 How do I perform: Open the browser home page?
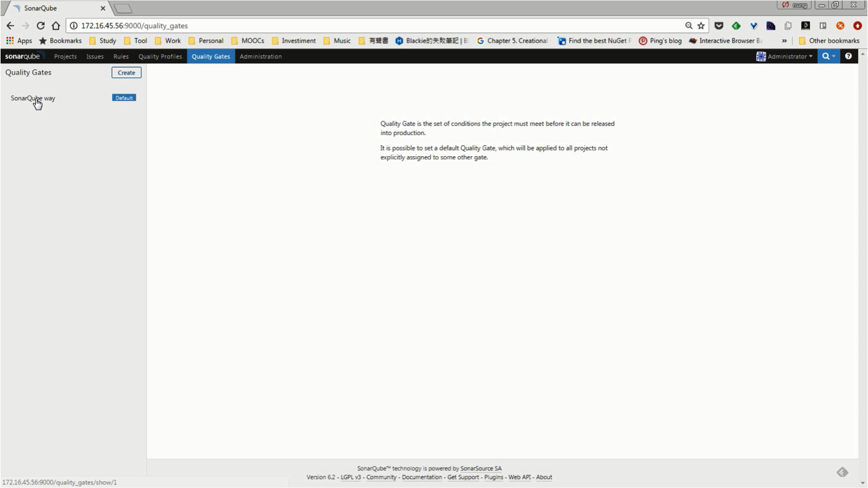(56, 26)
